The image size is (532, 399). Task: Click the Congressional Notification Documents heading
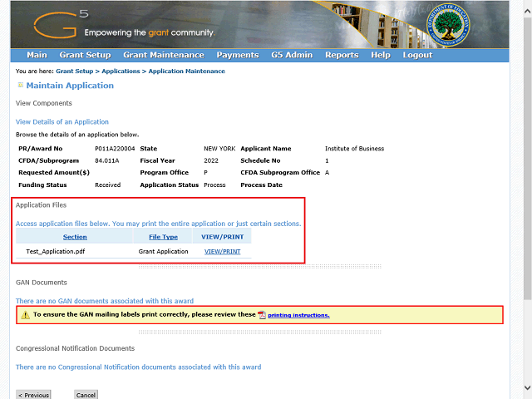tap(75, 348)
